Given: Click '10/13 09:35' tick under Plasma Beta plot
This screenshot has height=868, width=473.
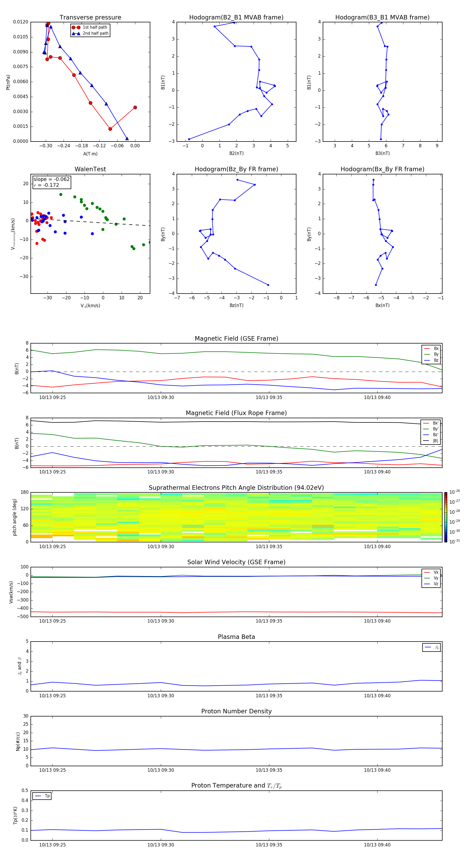Looking at the screenshot, I should point(269,696).
